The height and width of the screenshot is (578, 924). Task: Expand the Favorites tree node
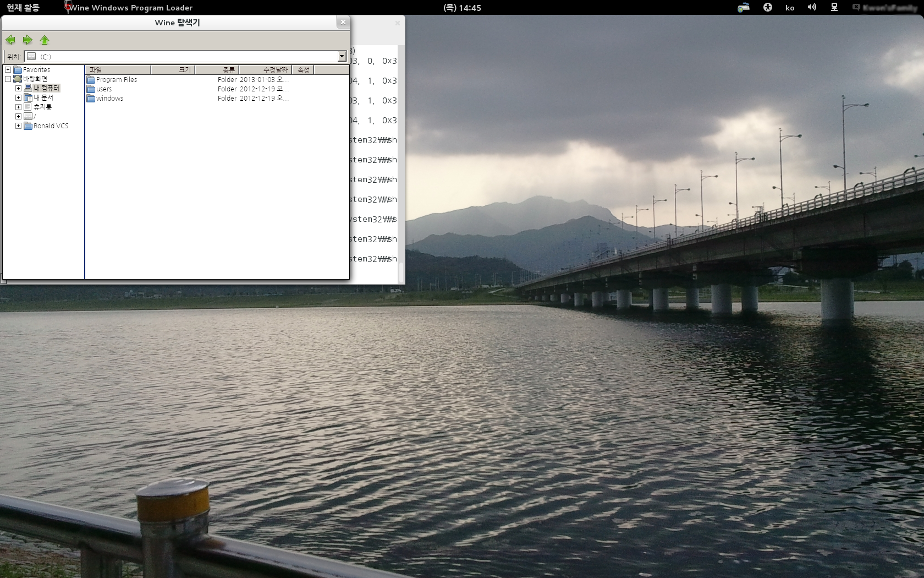coord(8,70)
